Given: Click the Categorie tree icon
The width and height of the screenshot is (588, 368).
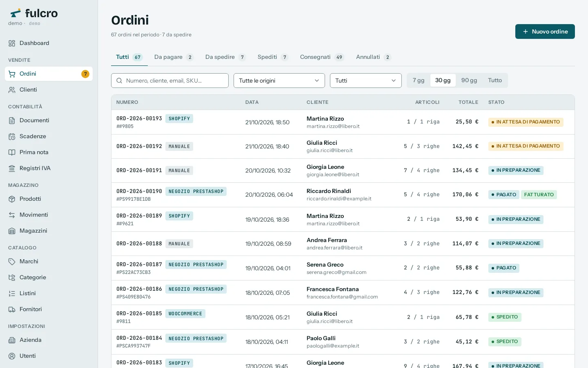Looking at the screenshot, I should (12, 278).
